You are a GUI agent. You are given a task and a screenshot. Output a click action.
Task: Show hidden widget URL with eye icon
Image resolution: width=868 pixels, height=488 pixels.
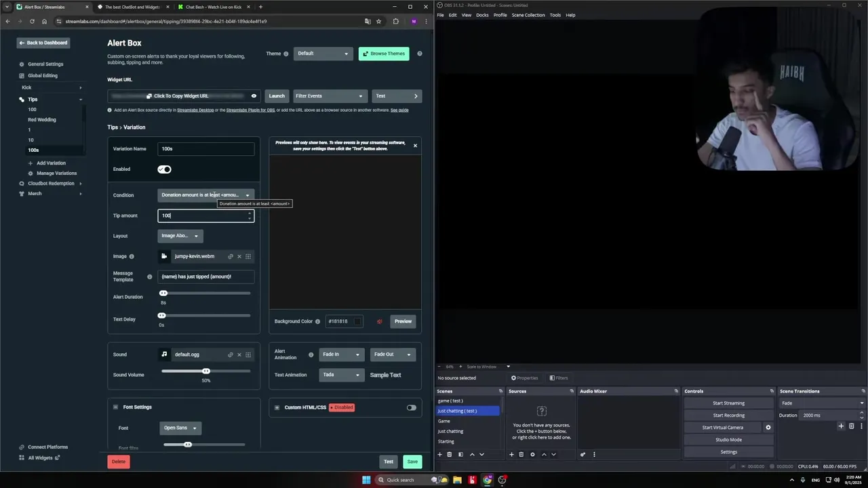pos(254,96)
